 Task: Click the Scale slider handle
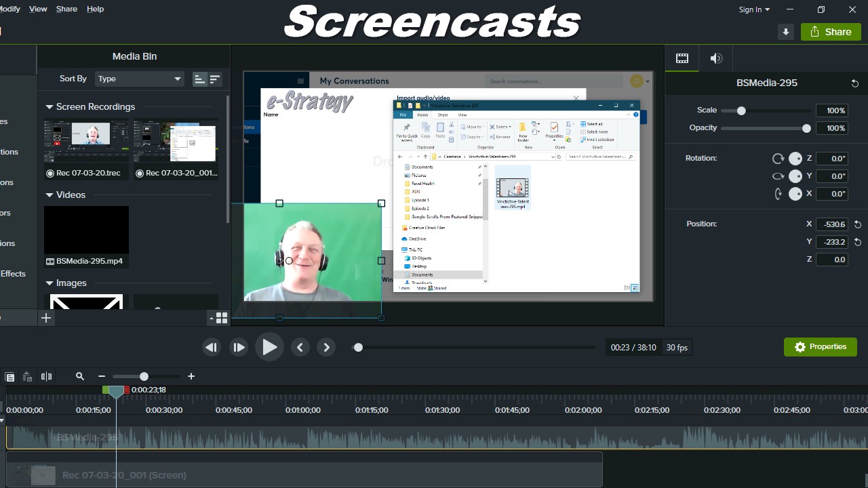point(741,110)
